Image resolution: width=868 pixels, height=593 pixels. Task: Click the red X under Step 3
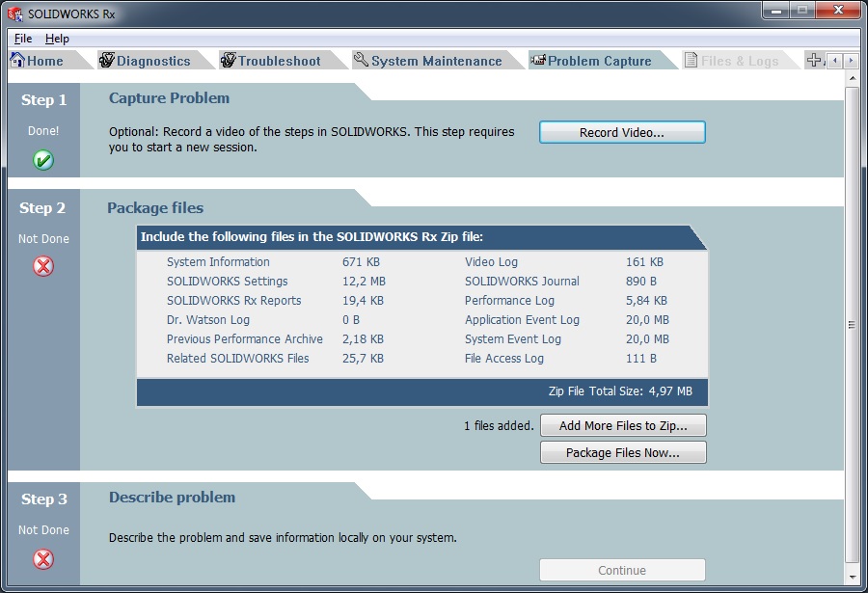43,558
